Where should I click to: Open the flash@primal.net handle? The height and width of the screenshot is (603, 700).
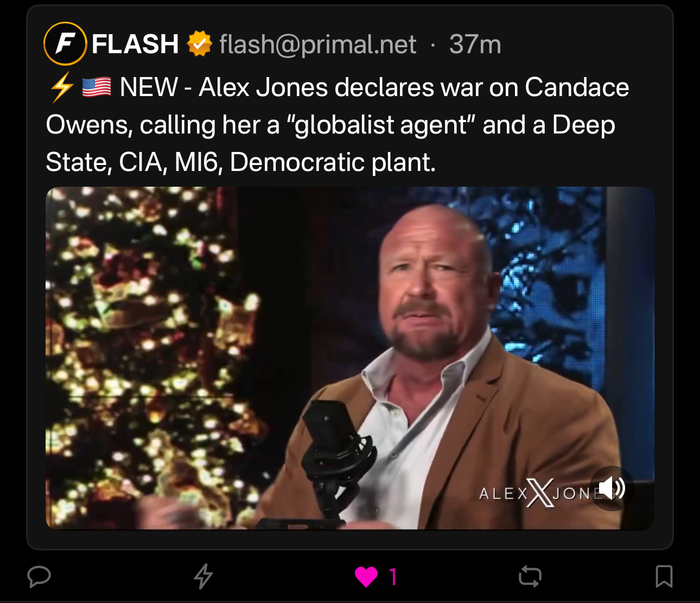tap(318, 45)
